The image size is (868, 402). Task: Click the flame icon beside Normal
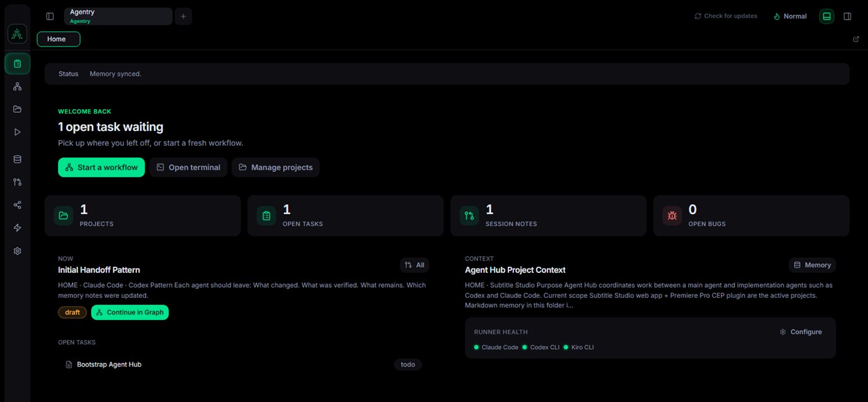tap(777, 17)
